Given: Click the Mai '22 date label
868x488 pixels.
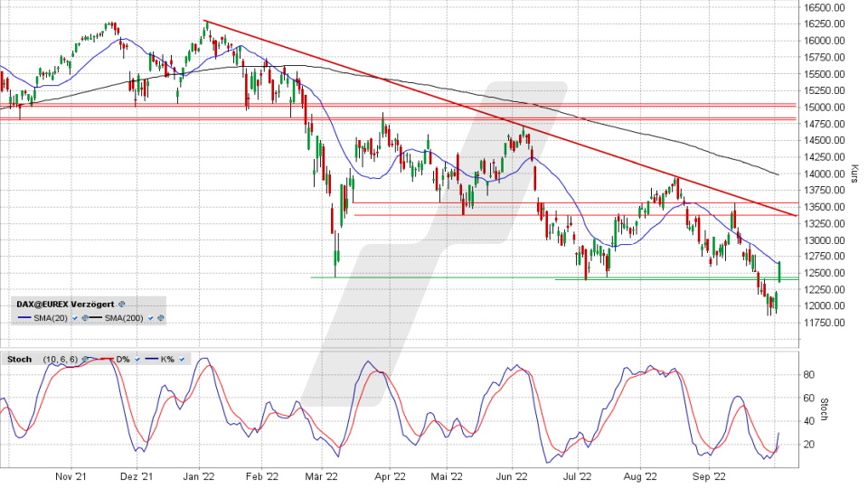Looking at the screenshot, I should tap(447, 476).
